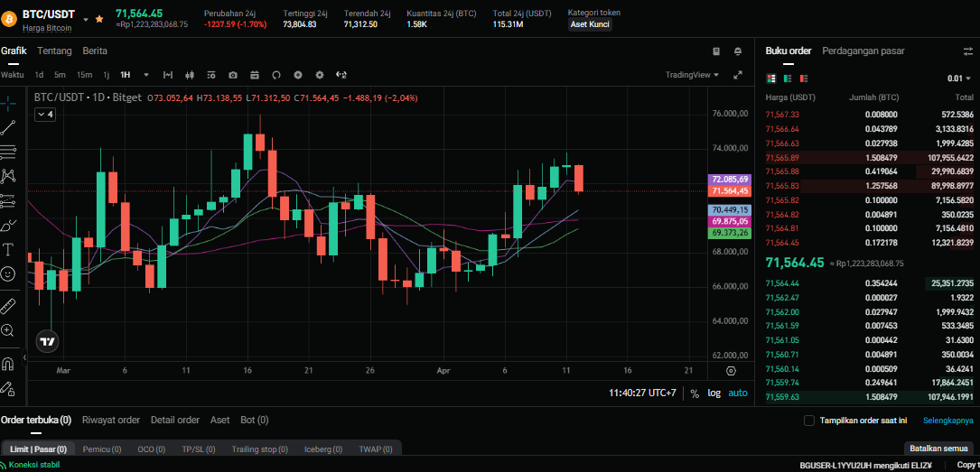Toggle log scale on chart
Image resolution: width=980 pixels, height=472 pixels.
[714, 393]
